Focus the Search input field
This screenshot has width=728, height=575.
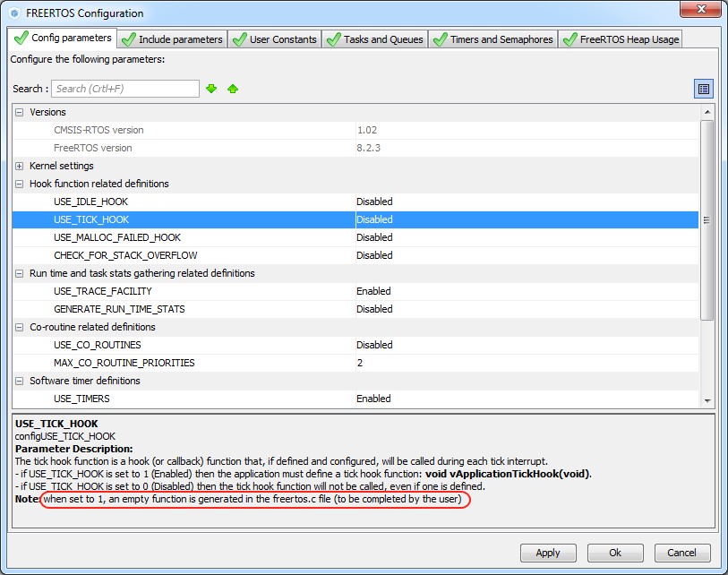point(125,89)
